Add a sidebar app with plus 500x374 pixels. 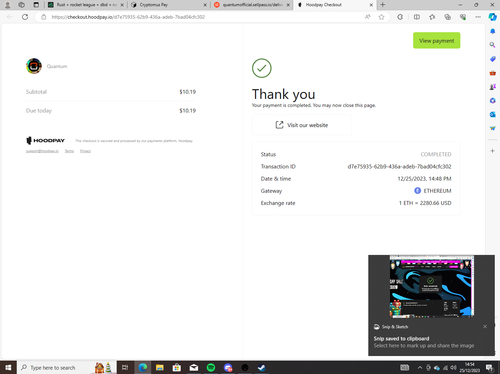493,151
